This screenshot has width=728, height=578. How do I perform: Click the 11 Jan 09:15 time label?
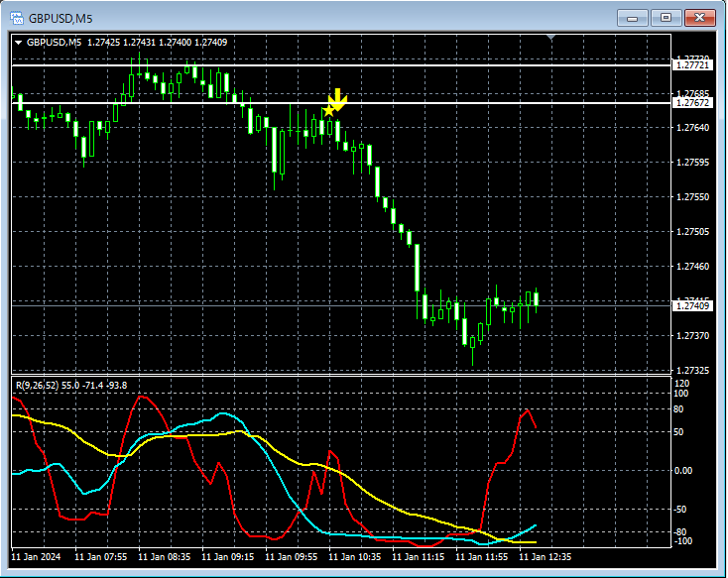point(228,556)
